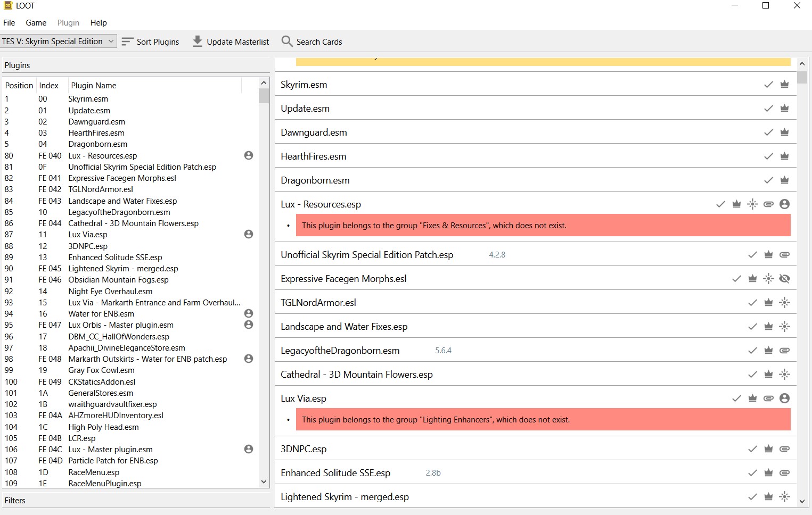Expand the Filters section

point(15,500)
